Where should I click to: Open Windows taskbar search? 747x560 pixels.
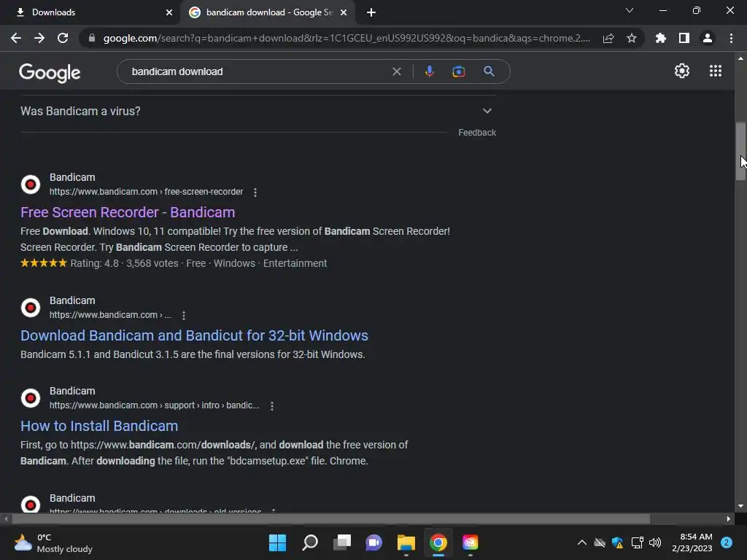(309, 542)
